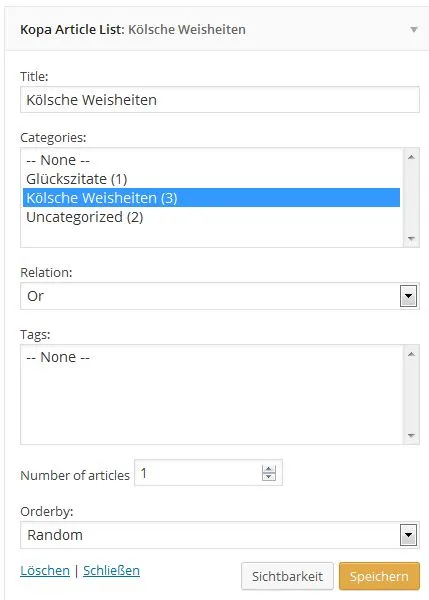
Task: Select Kölsche Weisheiten (3) category
Action: (211, 197)
